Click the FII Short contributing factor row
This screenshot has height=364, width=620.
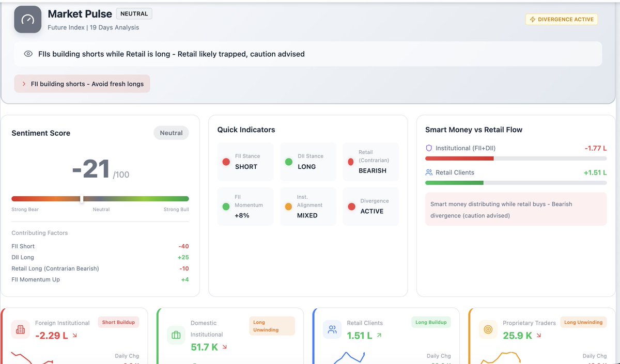point(100,246)
